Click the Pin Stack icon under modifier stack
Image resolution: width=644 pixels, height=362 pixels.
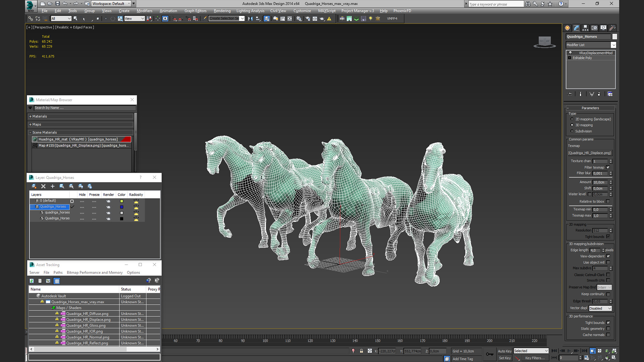[570, 94]
